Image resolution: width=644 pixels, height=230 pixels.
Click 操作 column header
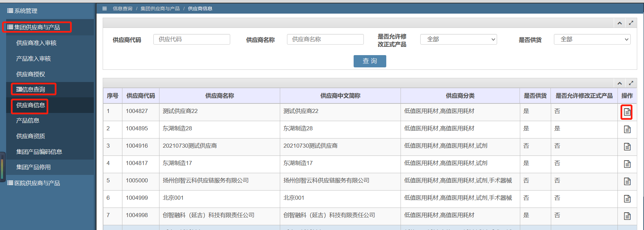pos(627,96)
